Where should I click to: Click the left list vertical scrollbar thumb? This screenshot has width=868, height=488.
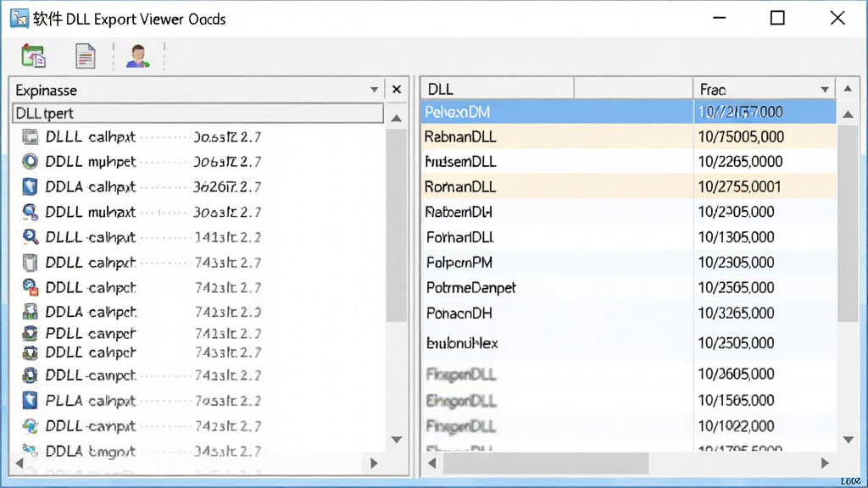[x=397, y=225]
